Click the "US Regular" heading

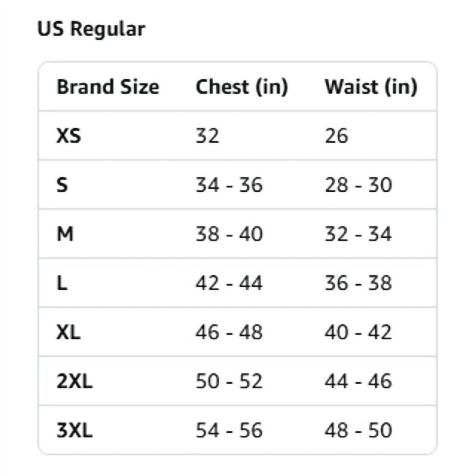click(x=91, y=29)
